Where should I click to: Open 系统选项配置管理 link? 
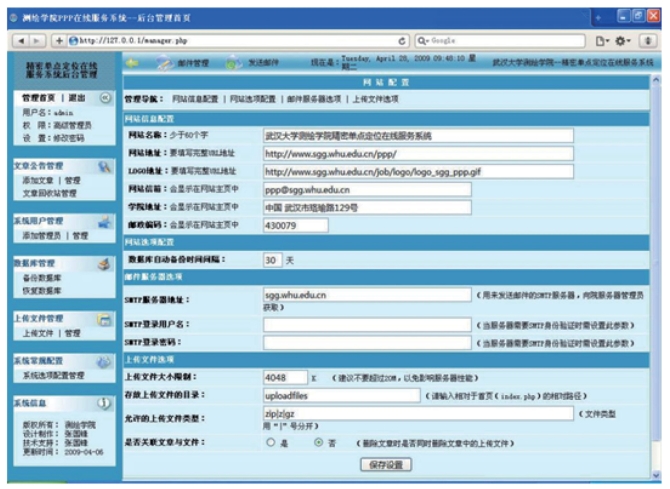(53, 375)
